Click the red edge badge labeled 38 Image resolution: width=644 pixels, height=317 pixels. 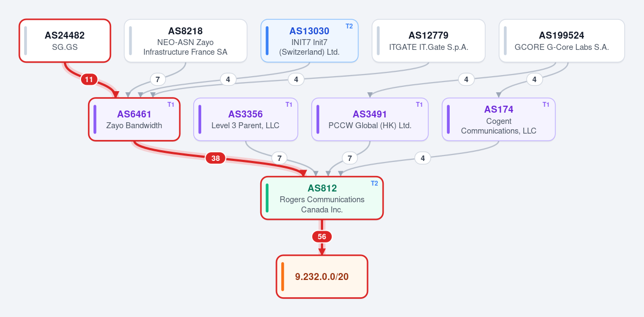coord(216,158)
